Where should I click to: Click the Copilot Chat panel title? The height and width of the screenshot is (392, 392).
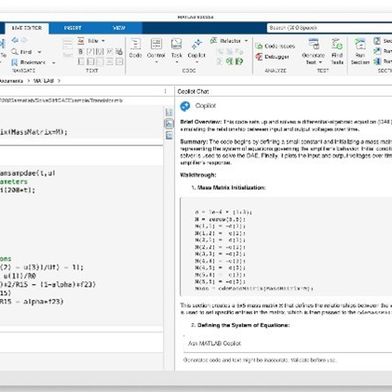pyautogui.click(x=193, y=91)
